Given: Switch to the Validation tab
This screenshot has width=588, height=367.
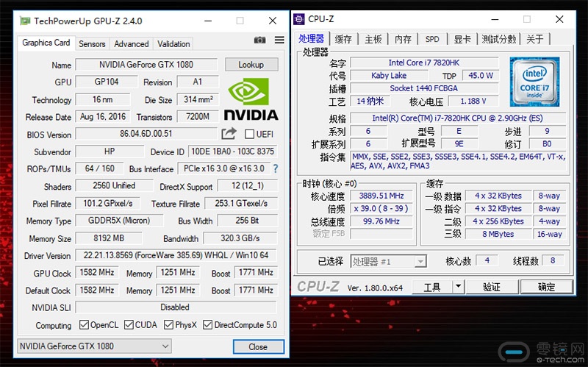Looking at the screenshot, I should tap(173, 44).
